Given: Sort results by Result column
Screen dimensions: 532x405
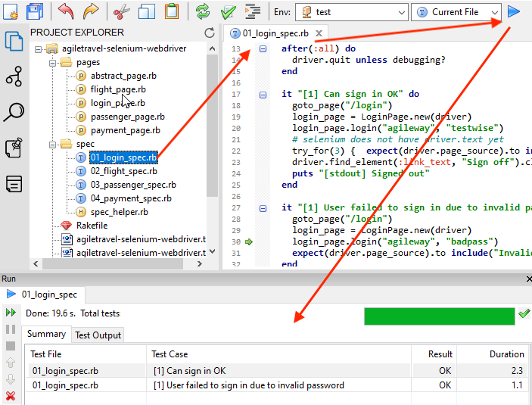Looking at the screenshot, I should tap(434, 354).
